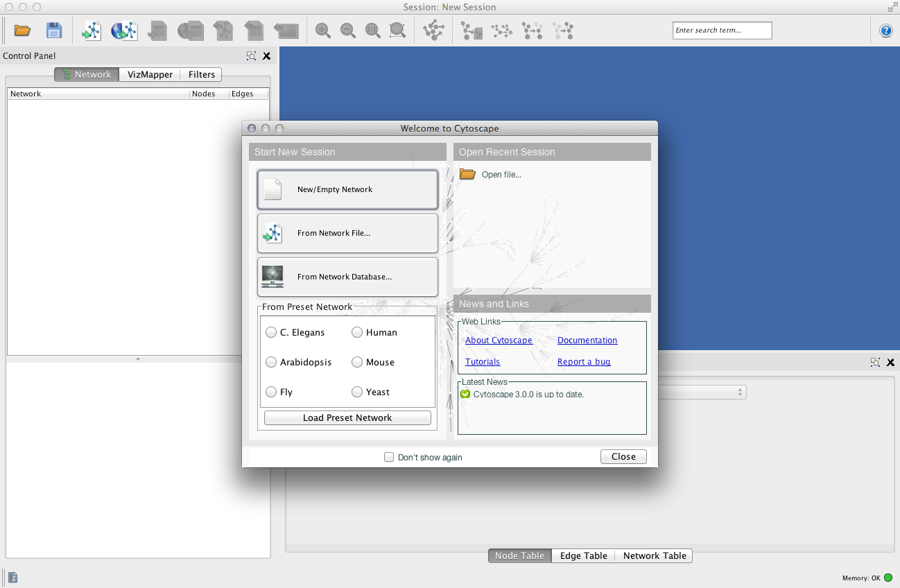Image resolution: width=900 pixels, height=588 pixels.
Task: Click the search term input field
Action: [722, 31]
